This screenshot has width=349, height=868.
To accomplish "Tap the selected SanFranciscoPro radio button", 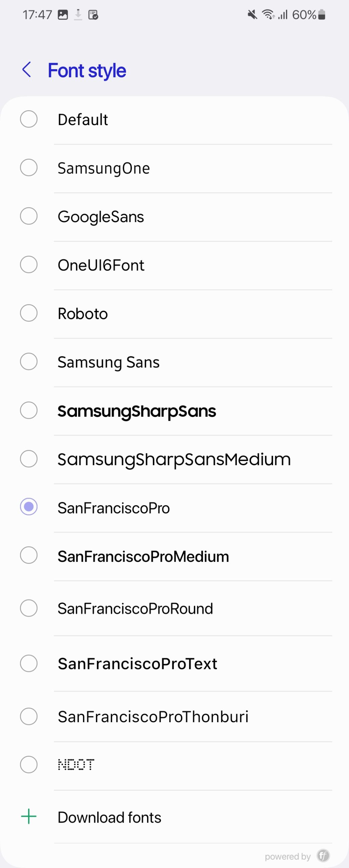I will tap(29, 507).
